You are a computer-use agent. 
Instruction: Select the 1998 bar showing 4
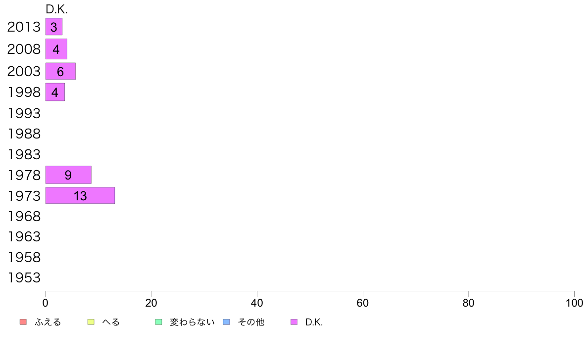coord(55,92)
